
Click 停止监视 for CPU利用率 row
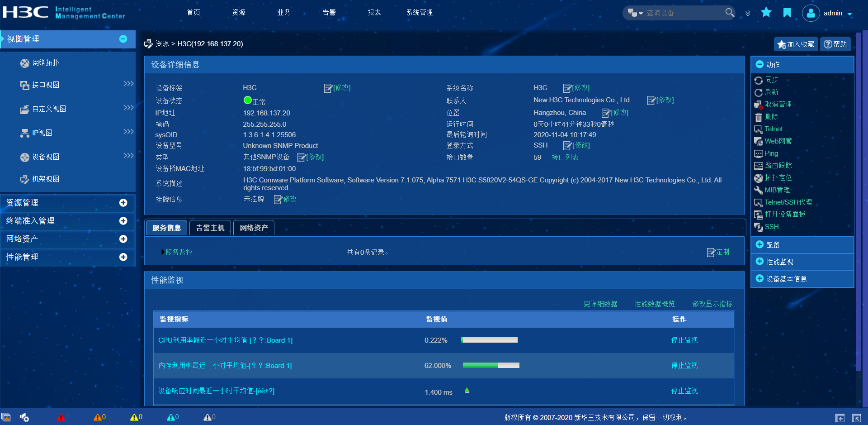point(684,340)
